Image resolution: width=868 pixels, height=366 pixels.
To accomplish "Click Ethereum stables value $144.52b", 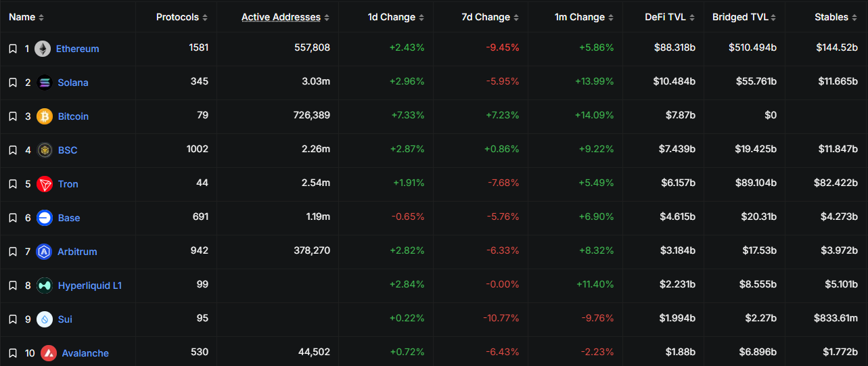I will (x=837, y=47).
